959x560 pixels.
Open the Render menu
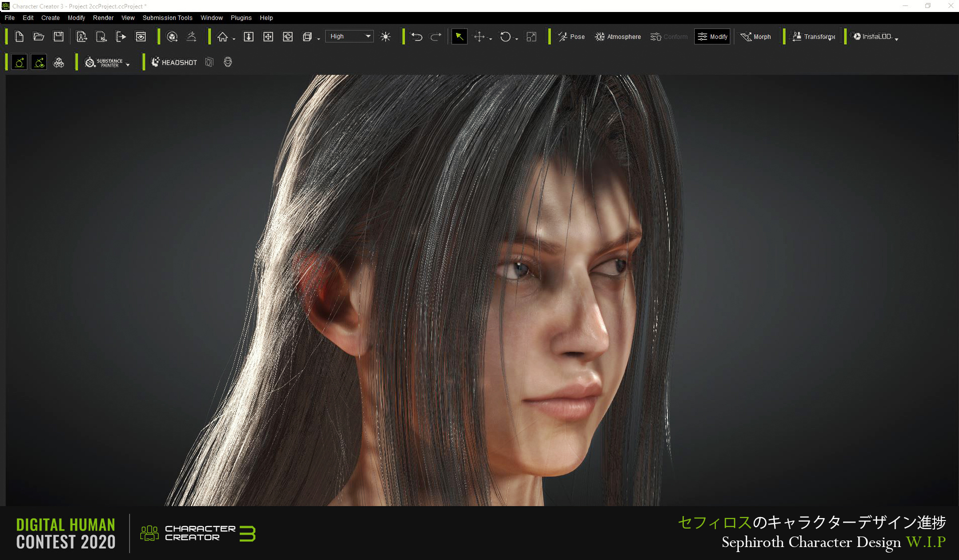[103, 17]
